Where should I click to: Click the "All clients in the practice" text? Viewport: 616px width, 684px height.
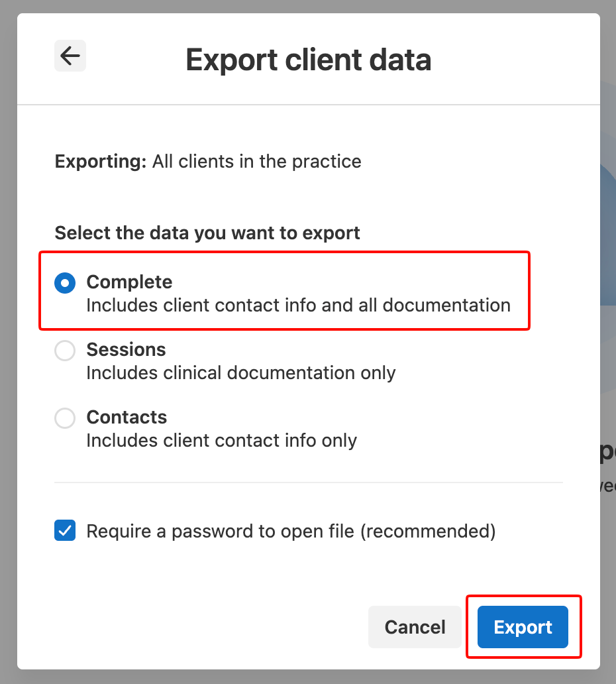click(257, 161)
